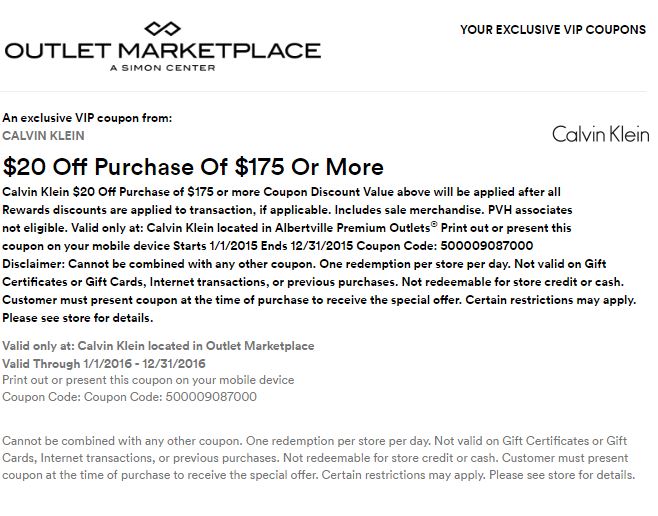
Task: Click the '$20 Off Purchase Of $175 Or More' headline
Action: point(193,166)
